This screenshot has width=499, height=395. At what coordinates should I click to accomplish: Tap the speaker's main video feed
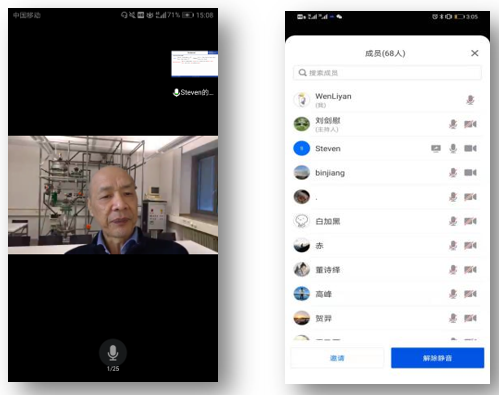pyautogui.click(x=113, y=195)
